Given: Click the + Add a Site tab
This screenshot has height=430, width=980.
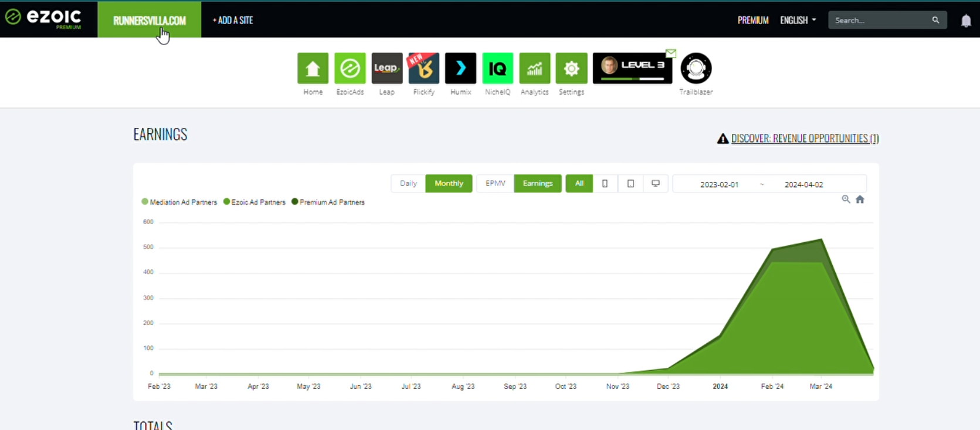Looking at the screenshot, I should 233,20.
